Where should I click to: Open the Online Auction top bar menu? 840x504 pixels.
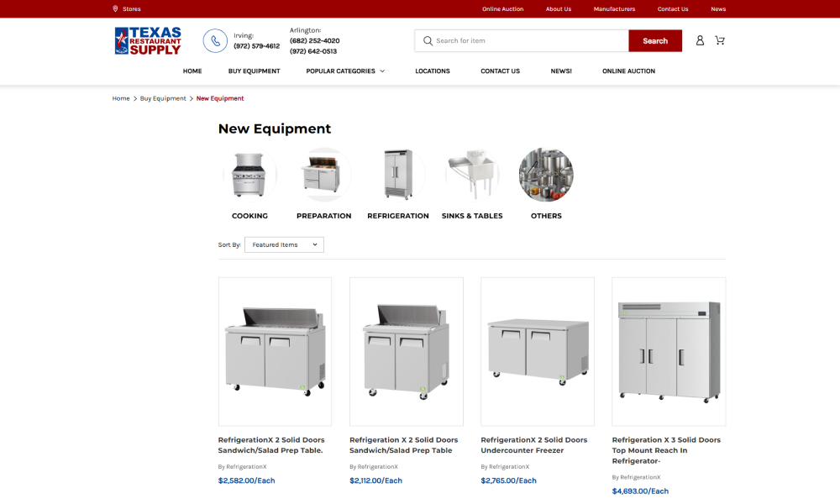click(x=501, y=8)
